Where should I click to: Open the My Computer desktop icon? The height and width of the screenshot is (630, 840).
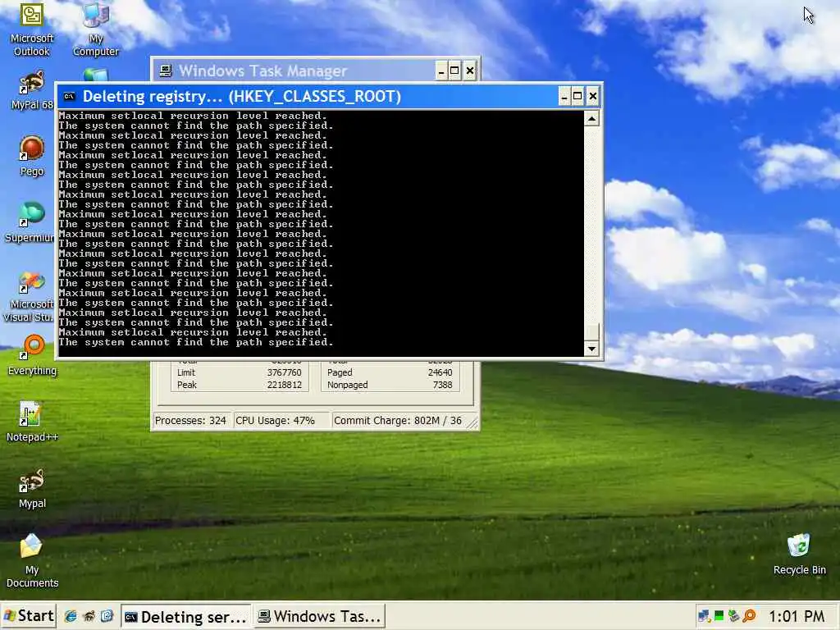click(96, 29)
